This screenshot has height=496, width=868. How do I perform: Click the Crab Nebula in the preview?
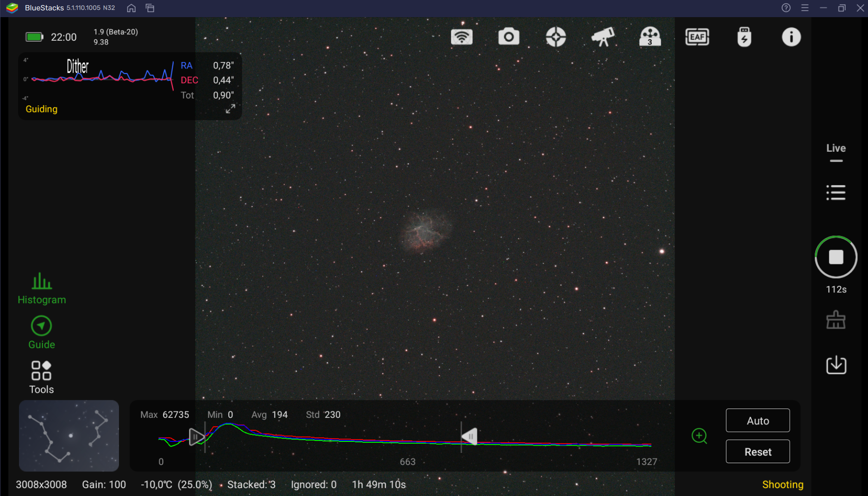point(425,231)
